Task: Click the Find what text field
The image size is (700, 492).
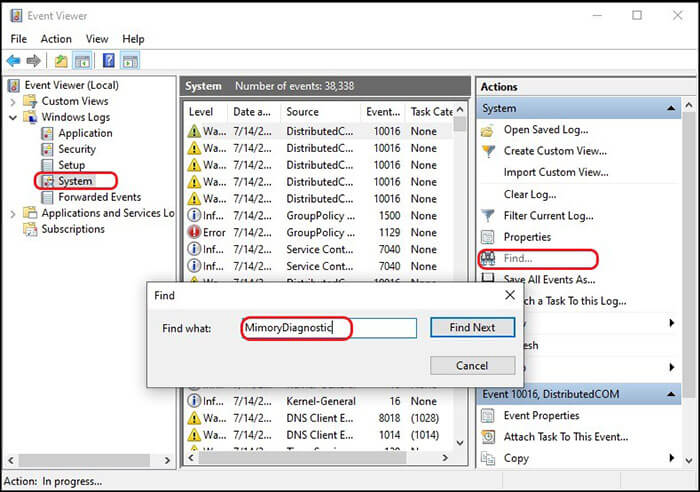Action: point(329,328)
